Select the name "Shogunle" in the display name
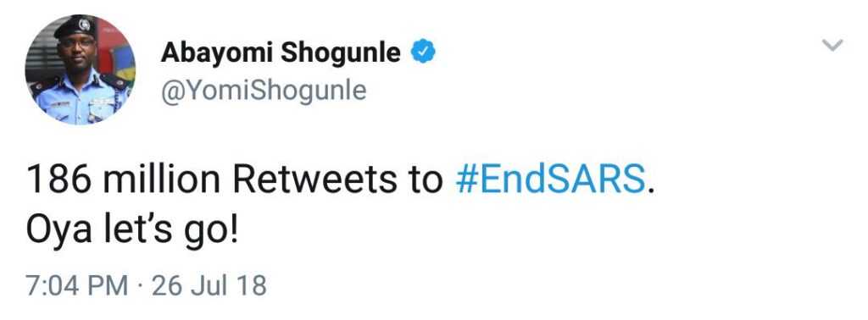The image size is (868, 320). point(341,54)
